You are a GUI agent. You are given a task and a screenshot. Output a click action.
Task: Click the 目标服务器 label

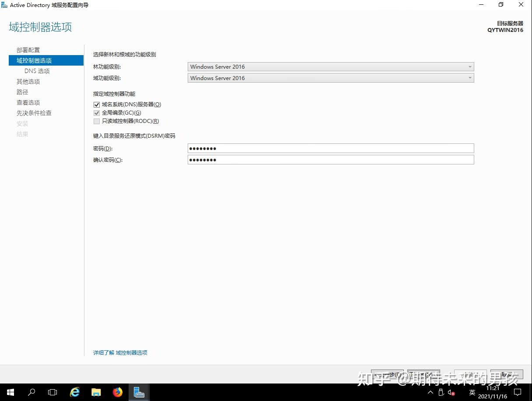pyautogui.click(x=510, y=23)
